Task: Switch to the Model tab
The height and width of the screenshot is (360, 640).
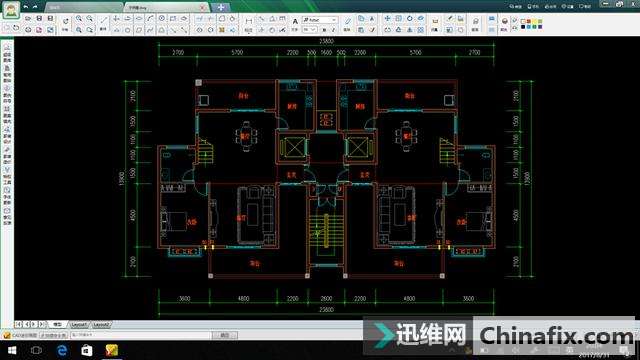Action: click(57, 324)
